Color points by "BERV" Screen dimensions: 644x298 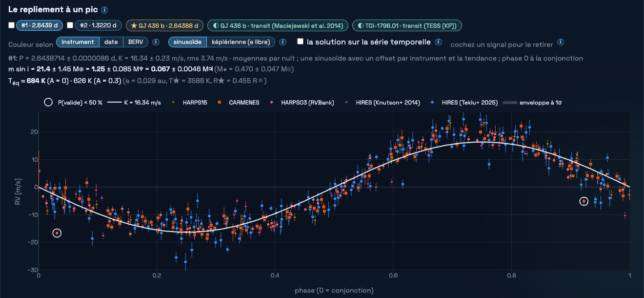pos(136,42)
